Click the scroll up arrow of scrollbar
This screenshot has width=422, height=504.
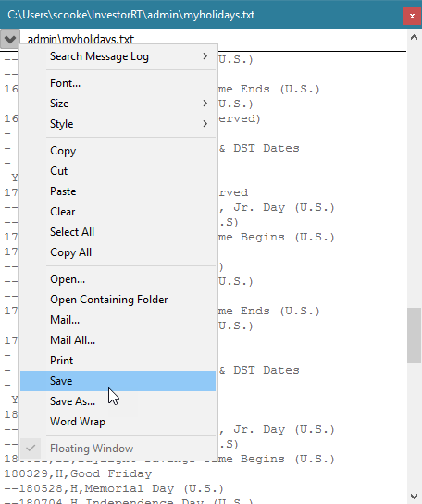[414, 38]
